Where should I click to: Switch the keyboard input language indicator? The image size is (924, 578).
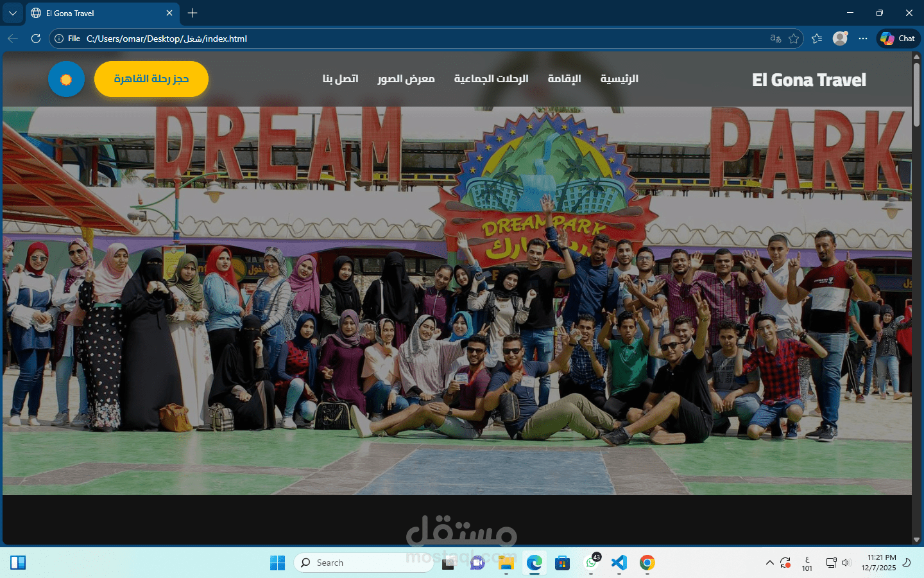[x=807, y=563]
